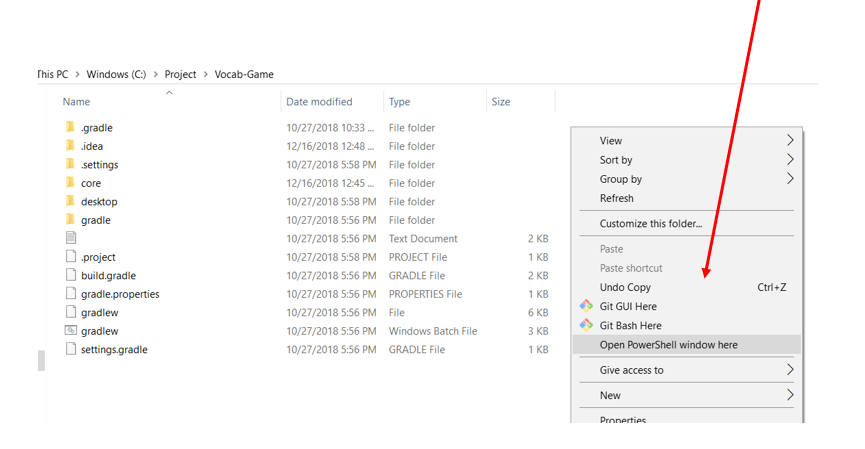Select the desktop folder name
The image size is (865, 449).
tap(99, 202)
